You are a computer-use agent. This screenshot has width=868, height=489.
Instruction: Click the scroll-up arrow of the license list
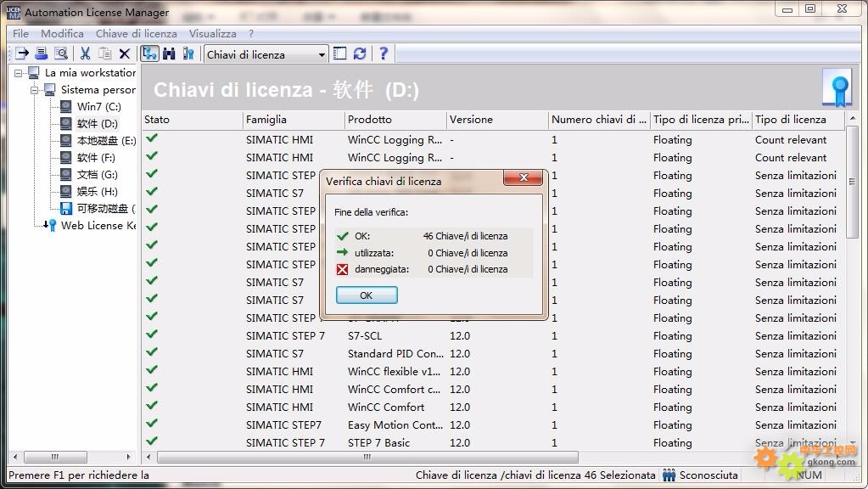pos(853,119)
